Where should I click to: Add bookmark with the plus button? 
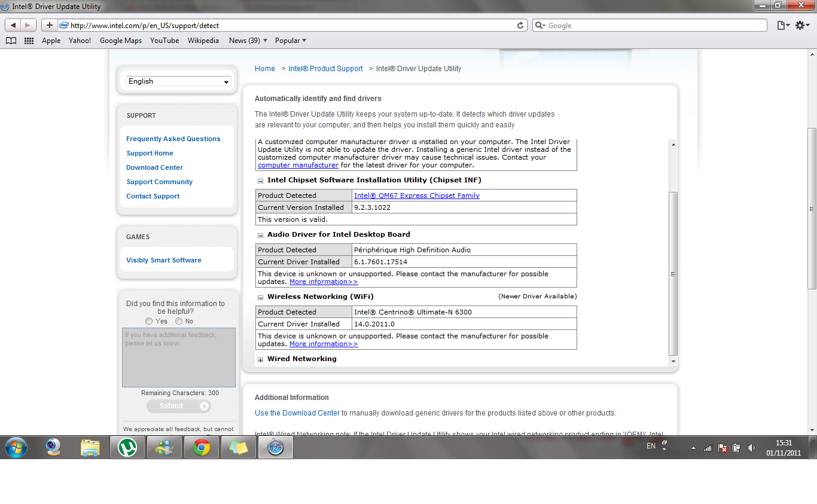tap(50, 25)
